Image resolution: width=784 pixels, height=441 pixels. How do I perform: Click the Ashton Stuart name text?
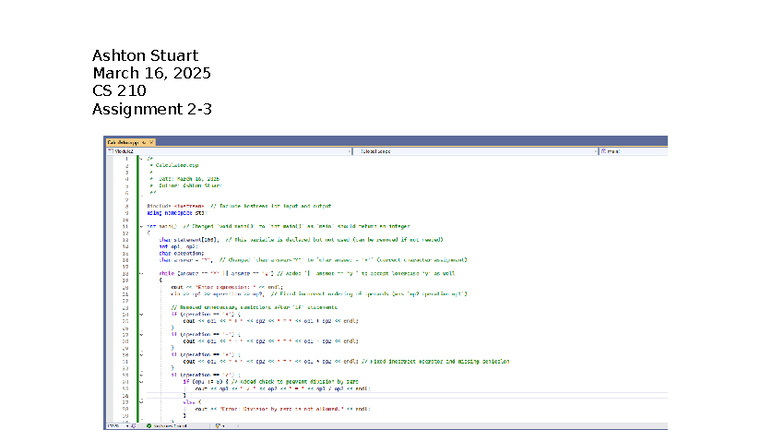point(144,55)
